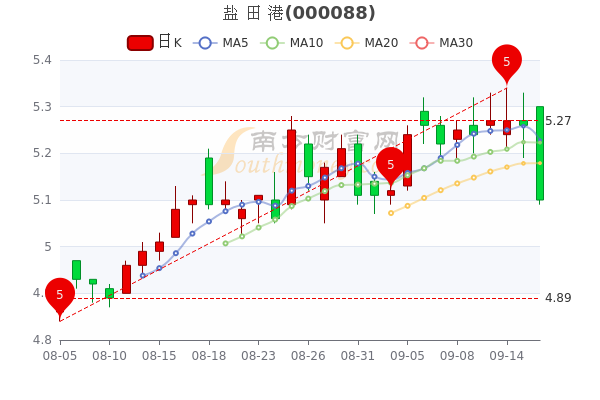Click the green candle above the 08-18 date
Screen dimensions: 600x400
209,181
